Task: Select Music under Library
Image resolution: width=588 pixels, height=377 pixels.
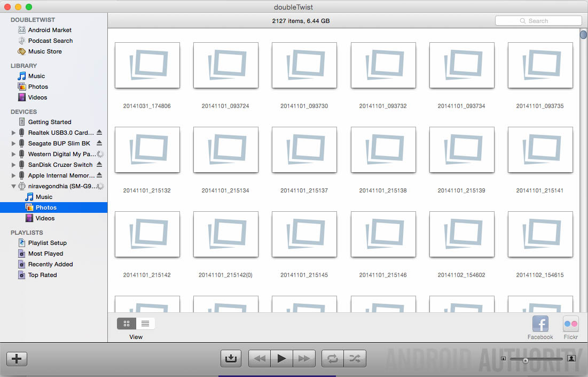Action: point(36,76)
